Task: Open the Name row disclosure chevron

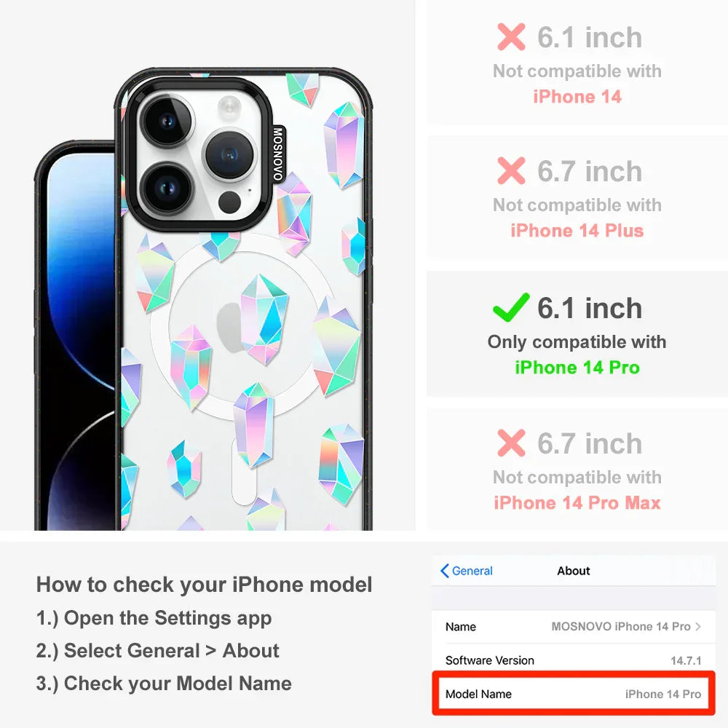Action: pos(698,626)
